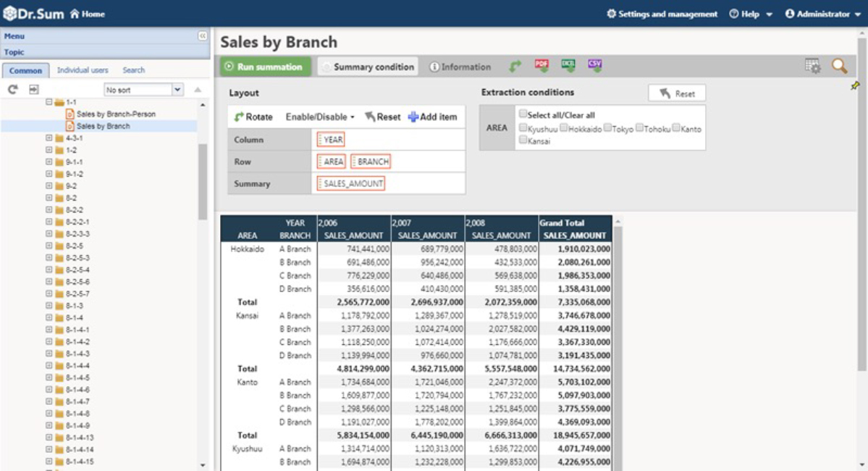The width and height of the screenshot is (868, 471).
Task: Export the report as CSV
Action: point(595,66)
